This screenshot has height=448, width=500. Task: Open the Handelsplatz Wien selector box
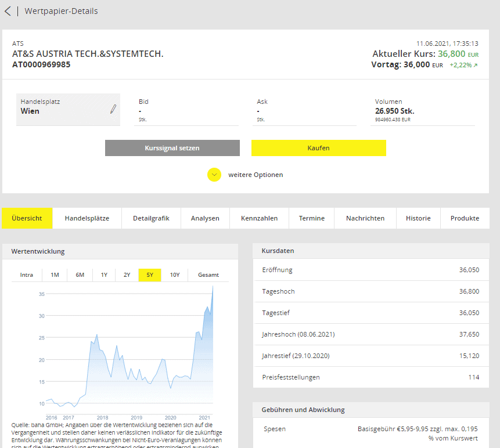tap(69, 110)
